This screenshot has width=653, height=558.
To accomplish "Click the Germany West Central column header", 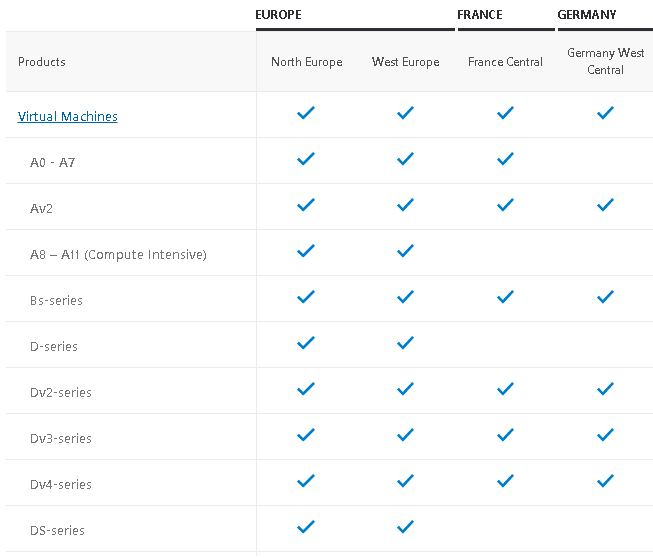I will tap(605, 61).
